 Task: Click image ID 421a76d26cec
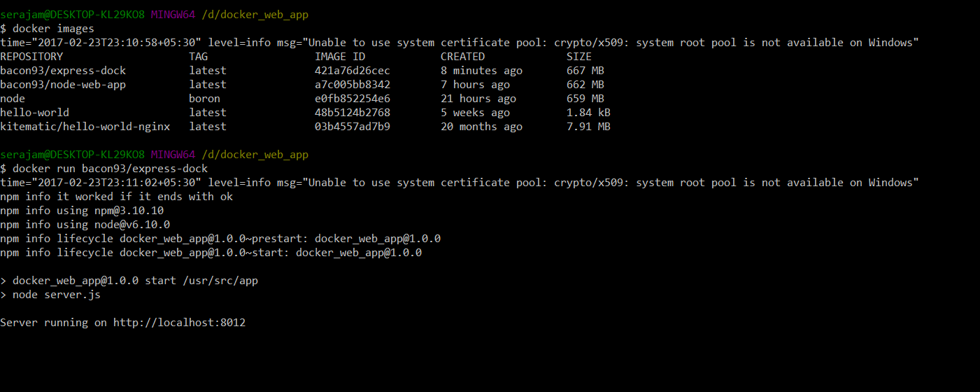[353, 71]
